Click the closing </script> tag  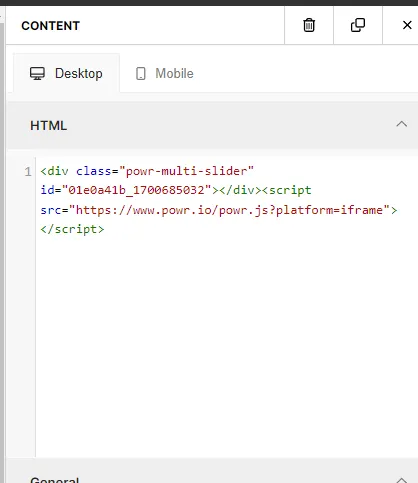tap(72, 229)
